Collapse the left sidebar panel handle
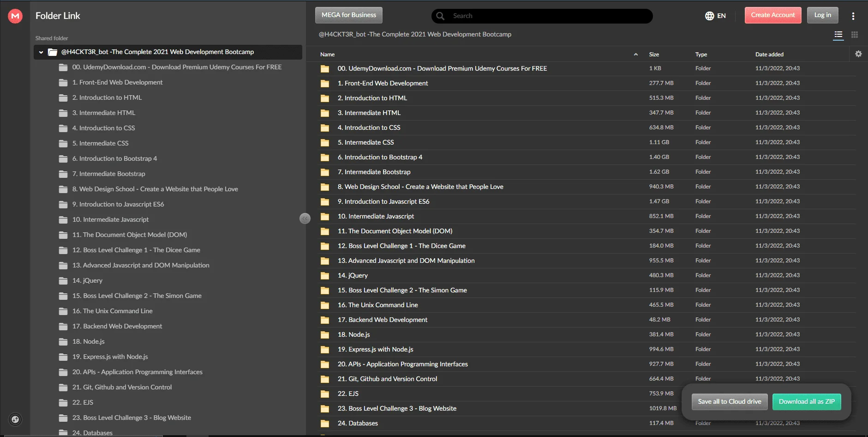This screenshot has width=868, height=437. coord(305,218)
